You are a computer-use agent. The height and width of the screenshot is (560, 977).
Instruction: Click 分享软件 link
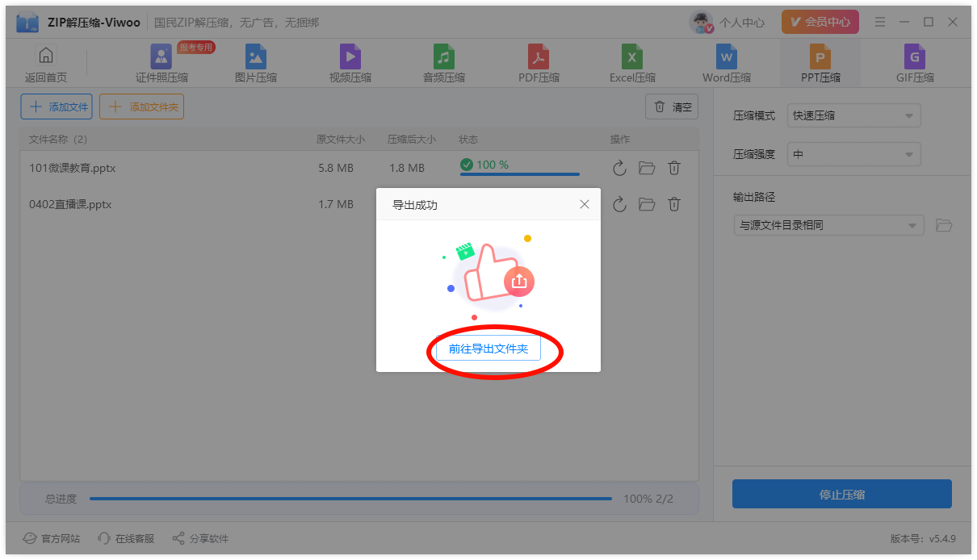point(200,538)
